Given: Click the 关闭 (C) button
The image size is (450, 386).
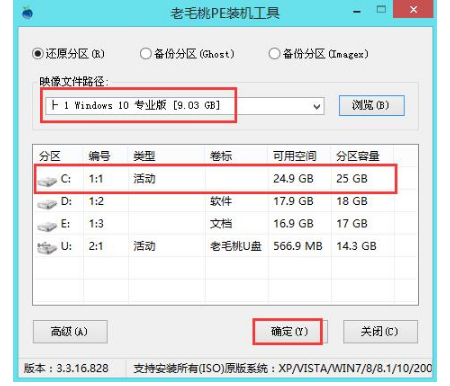Looking at the screenshot, I should click(380, 331).
